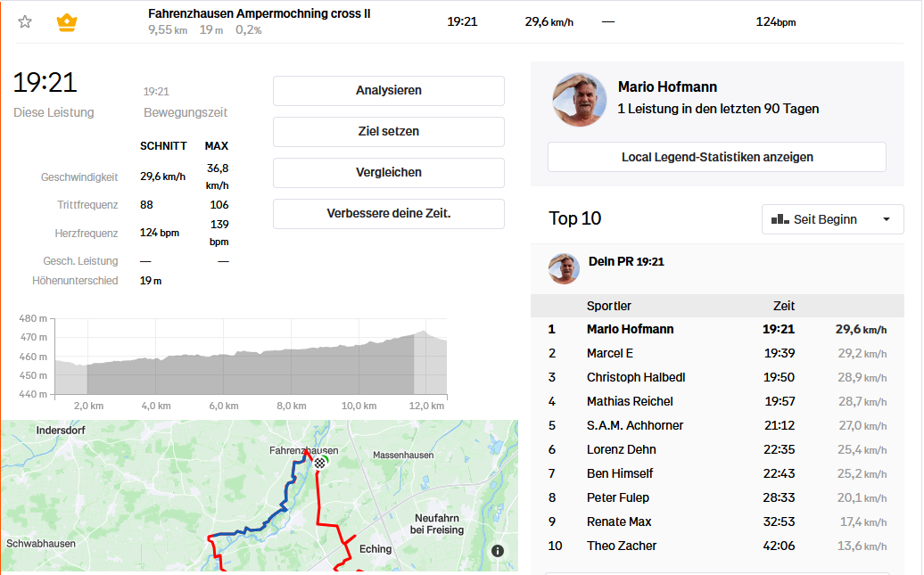Click Theo Zacher in the leaderboard
924x575 pixels.
tap(621, 546)
